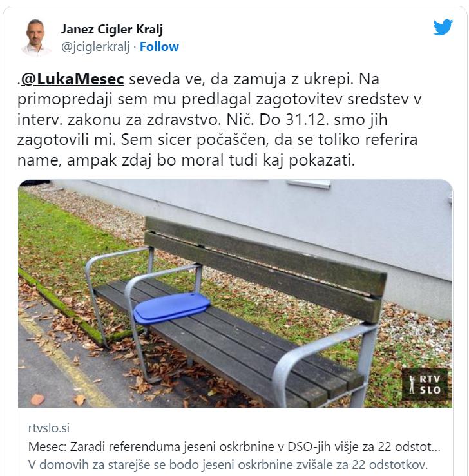The height and width of the screenshot is (476, 469).
Task: Click the Janez Cigler Kralj display name
Action: (112, 30)
